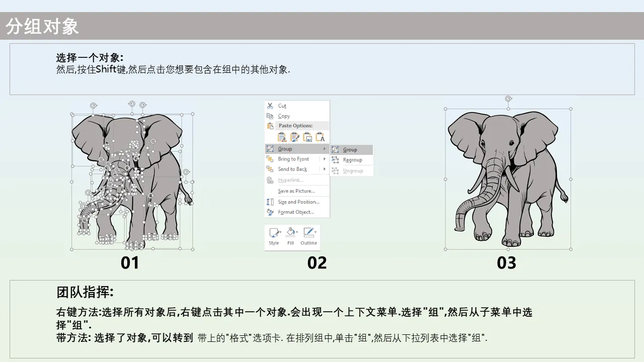Choose Group from the submenu
The image size is (644, 362).
(x=350, y=150)
